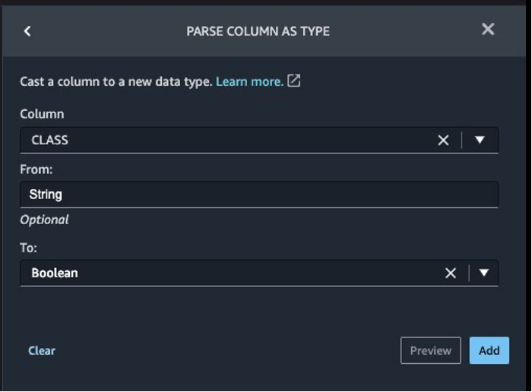
Task: Select the PARSE COLUMN AS TYPE header title
Action: pos(258,31)
